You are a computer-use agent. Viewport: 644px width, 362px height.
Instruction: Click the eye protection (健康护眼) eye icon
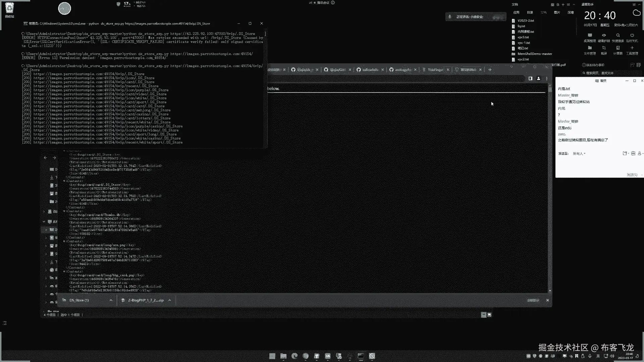click(604, 36)
